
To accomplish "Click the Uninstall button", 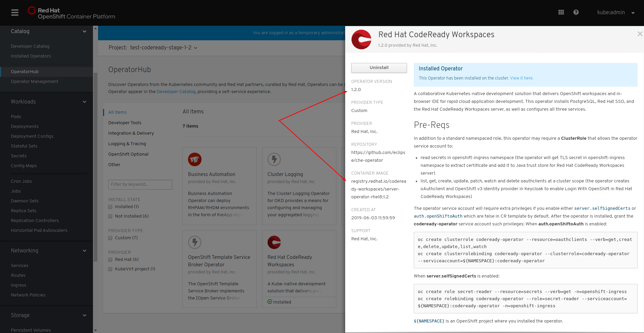I will click(379, 68).
